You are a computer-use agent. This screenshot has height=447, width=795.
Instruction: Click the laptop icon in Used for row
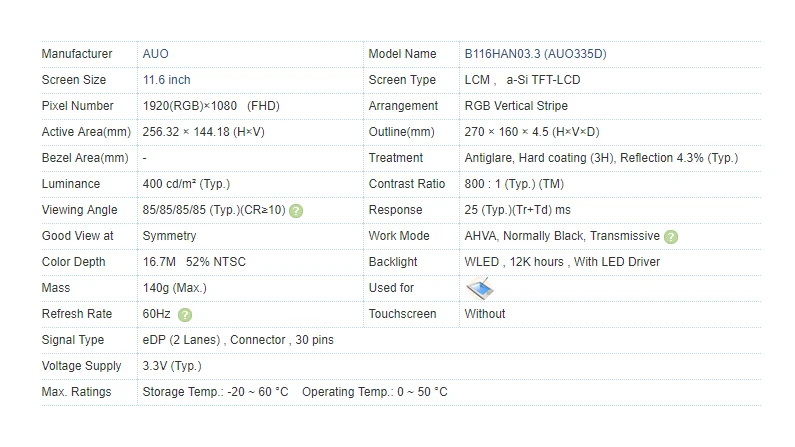(480, 288)
